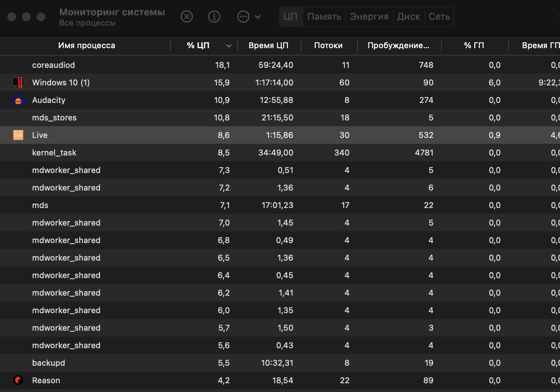
Task: Sort by Потоки column header
Action: pos(328,46)
